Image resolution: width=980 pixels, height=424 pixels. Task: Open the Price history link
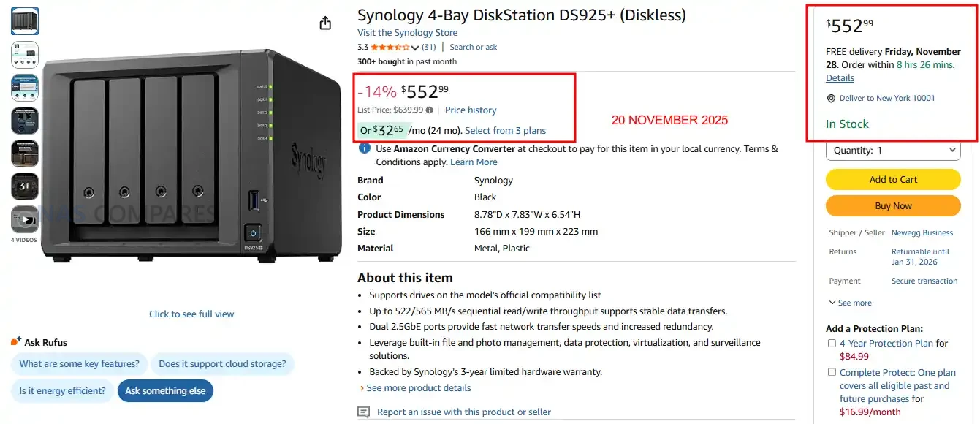[471, 110]
